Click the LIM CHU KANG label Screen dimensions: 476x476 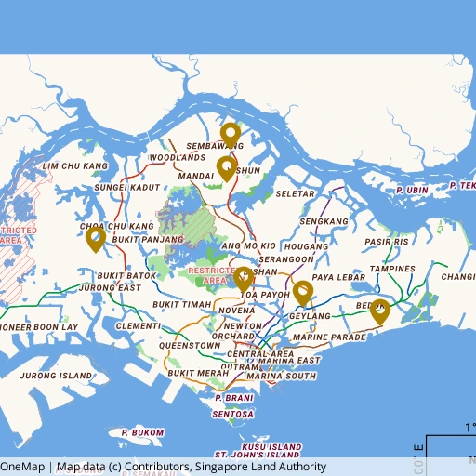(x=75, y=166)
